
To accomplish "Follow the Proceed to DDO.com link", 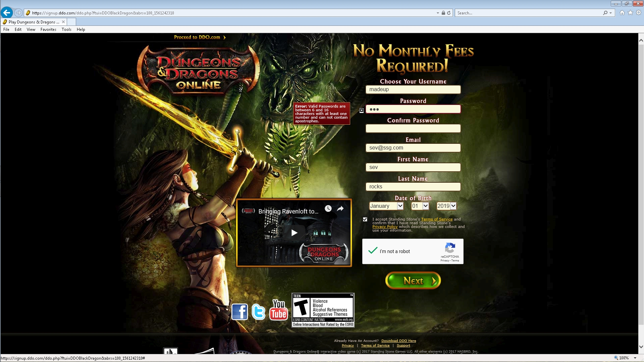I will tap(200, 37).
